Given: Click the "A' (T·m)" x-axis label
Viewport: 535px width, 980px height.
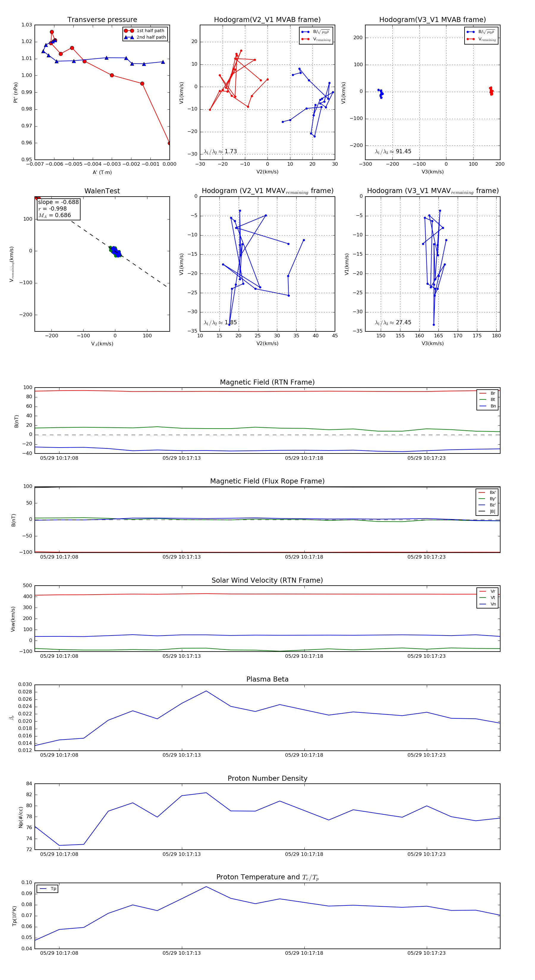Looking at the screenshot, I should [x=102, y=172].
